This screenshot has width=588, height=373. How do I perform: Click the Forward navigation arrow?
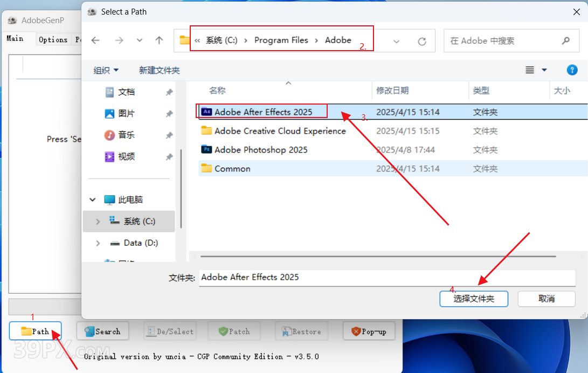point(119,40)
